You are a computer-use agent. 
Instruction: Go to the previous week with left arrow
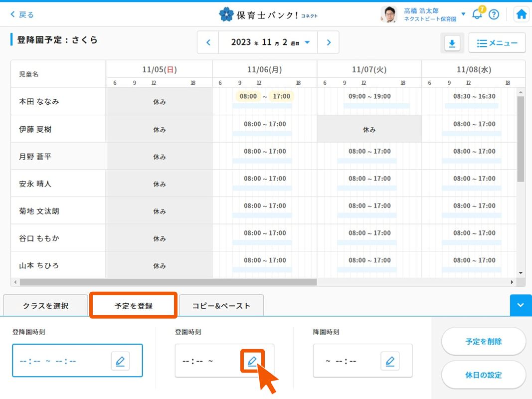(x=208, y=42)
